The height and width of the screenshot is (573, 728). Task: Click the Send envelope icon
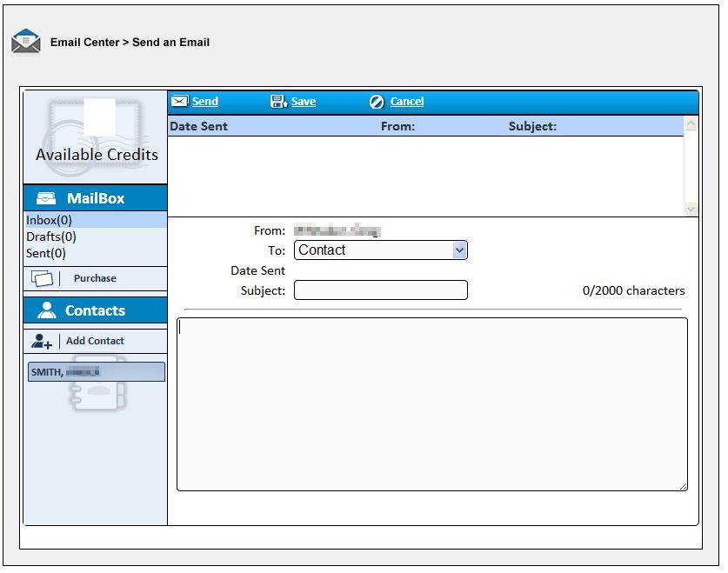click(x=179, y=101)
